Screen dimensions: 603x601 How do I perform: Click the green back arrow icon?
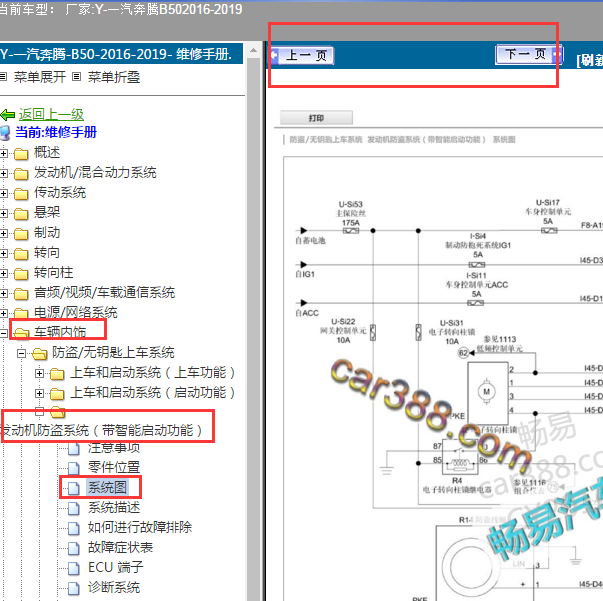[x=8, y=115]
